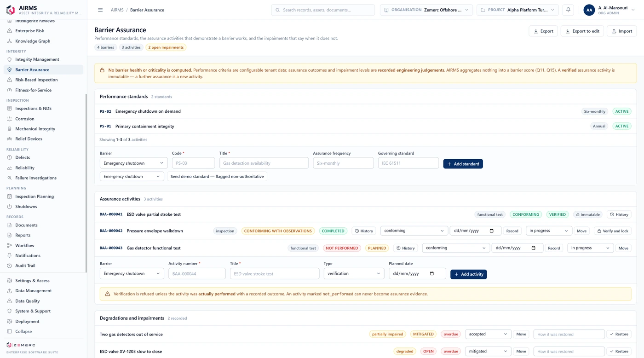Click the Planned date field in activity form

coord(417,273)
